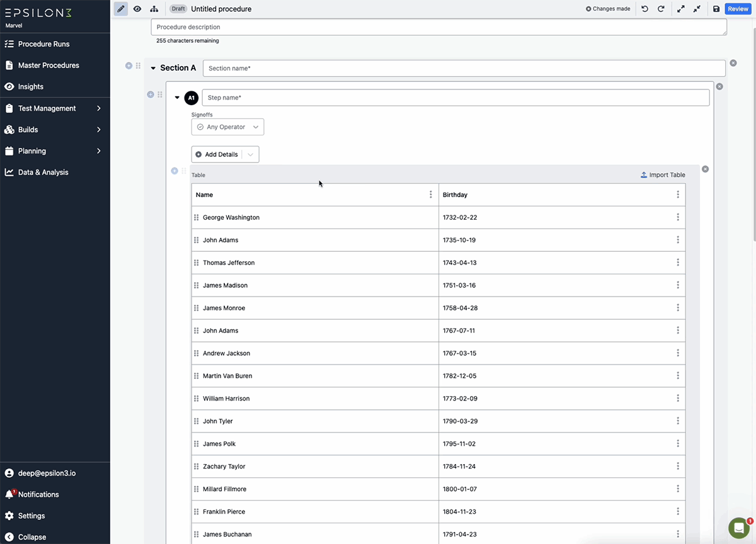Undo the last change
The height and width of the screenshot is (544, 756).
[644, 9]
